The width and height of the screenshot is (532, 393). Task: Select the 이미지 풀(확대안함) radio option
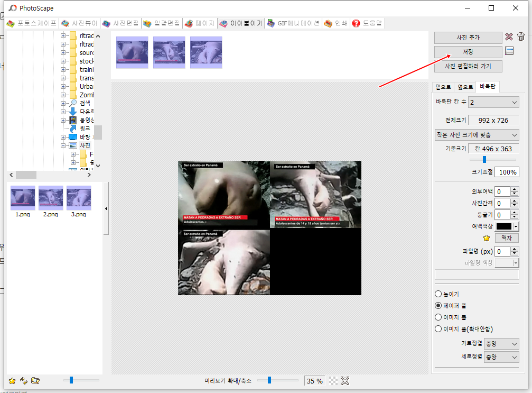click(x=464, y=329)
